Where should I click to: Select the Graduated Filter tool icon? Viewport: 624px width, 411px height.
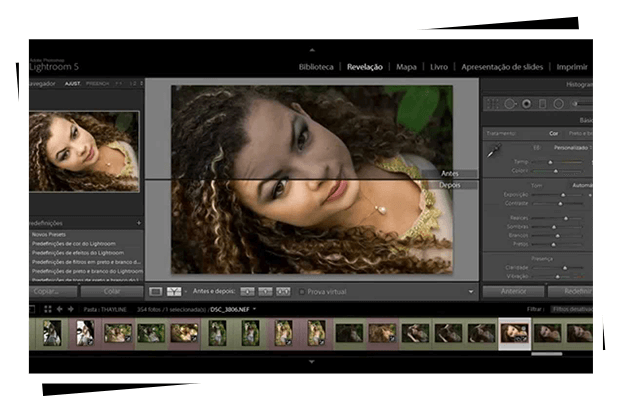point(543,103)
